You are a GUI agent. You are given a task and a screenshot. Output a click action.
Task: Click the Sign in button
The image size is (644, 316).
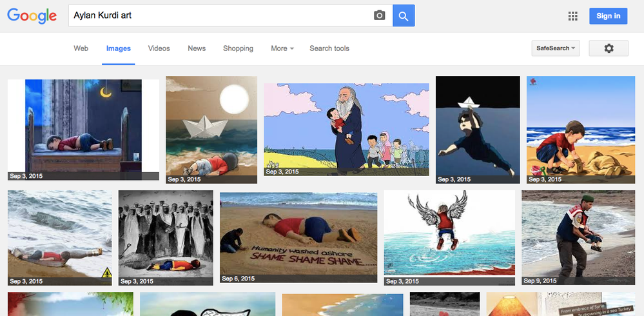609,16
